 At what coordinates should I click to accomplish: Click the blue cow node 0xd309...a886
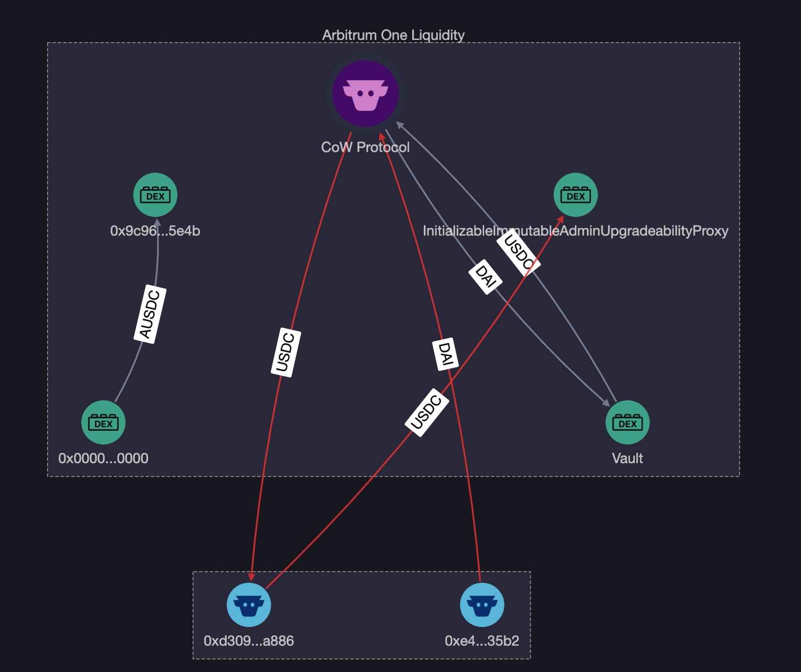(x=249, y=605)
